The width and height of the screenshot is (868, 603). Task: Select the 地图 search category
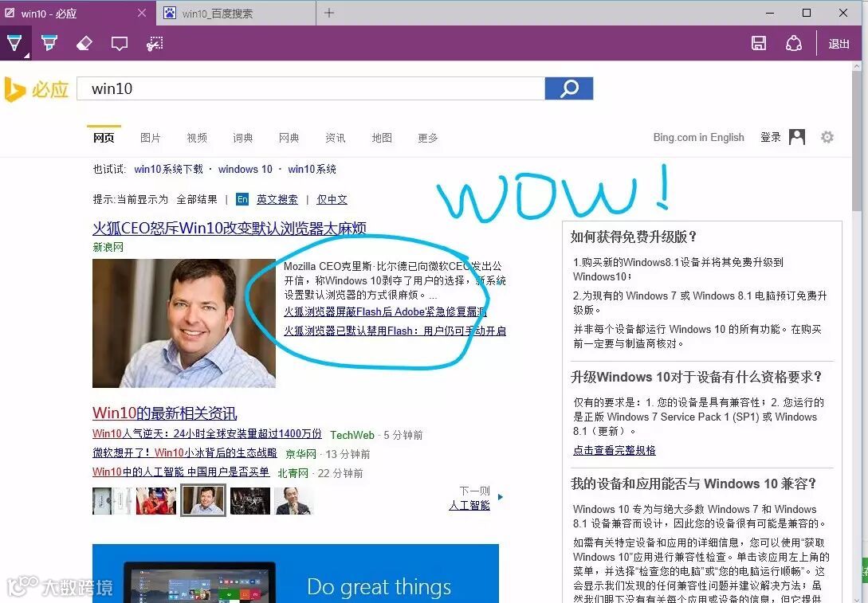pos(382,138)
